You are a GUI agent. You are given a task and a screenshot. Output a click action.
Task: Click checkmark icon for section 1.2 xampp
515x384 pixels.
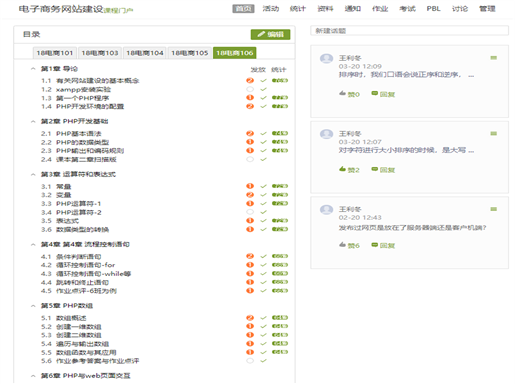[x=263, y=89]
